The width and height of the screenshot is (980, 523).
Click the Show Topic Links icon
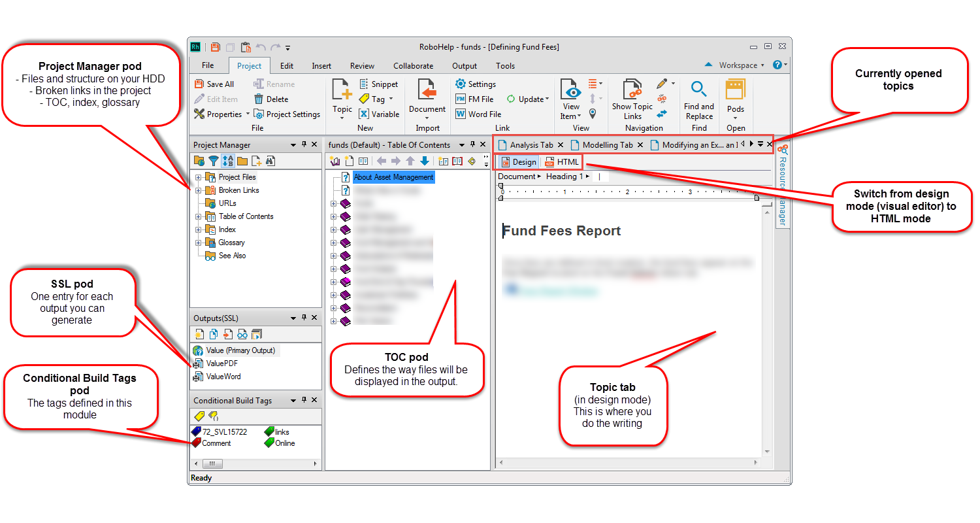[632, 90]
